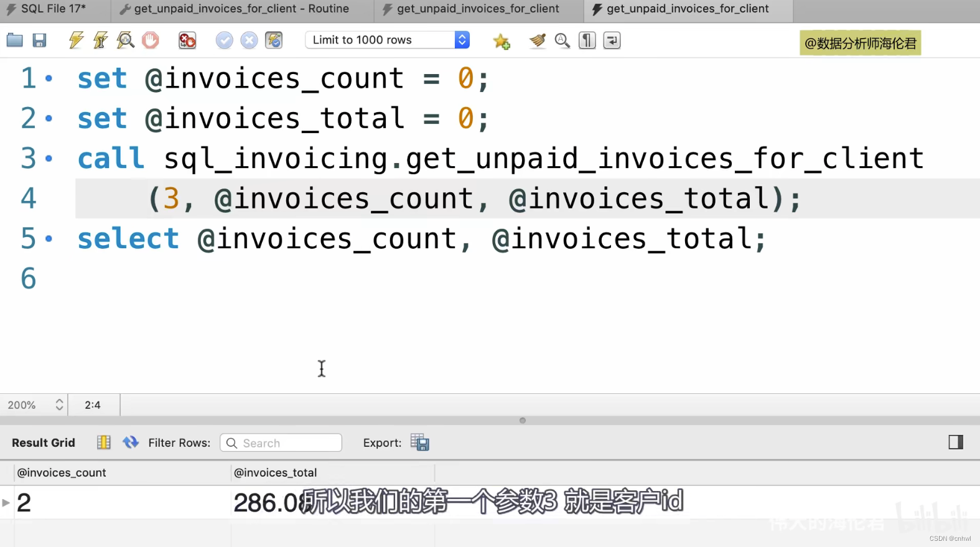Viewport: 980px width, 547px height.
Task: Beautify the query with broom icon
Action: (x=538, y=40)
